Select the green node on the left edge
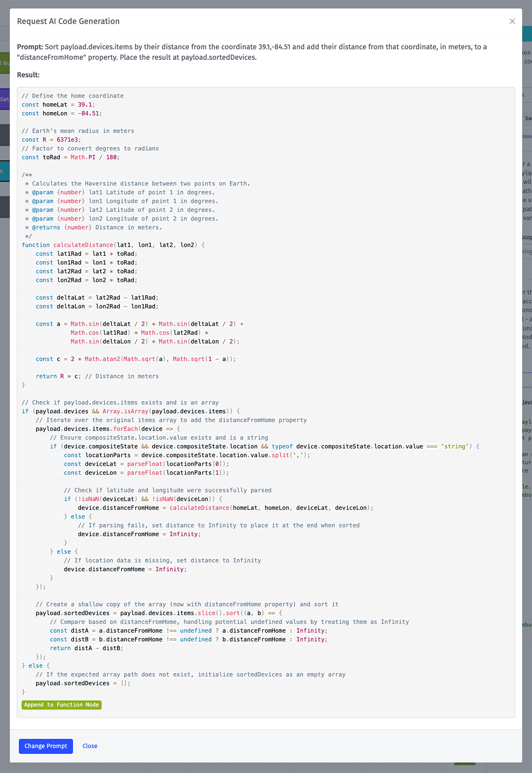532x773 pixels. pyautogui.click(x=4, y=63)
